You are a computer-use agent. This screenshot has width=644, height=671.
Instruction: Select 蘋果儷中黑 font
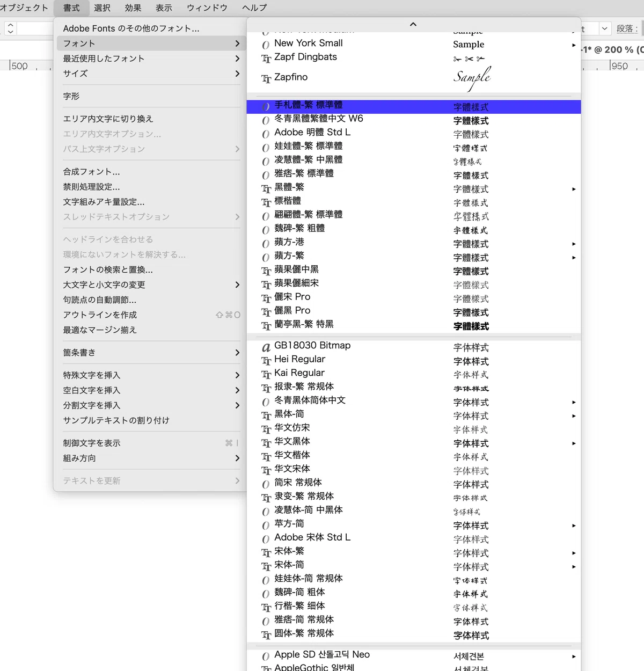pyautogui.click(x=413, y=270)
